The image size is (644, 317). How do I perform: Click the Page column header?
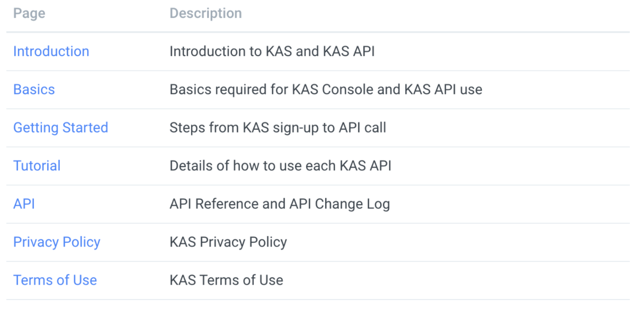(x=29, y=14)
